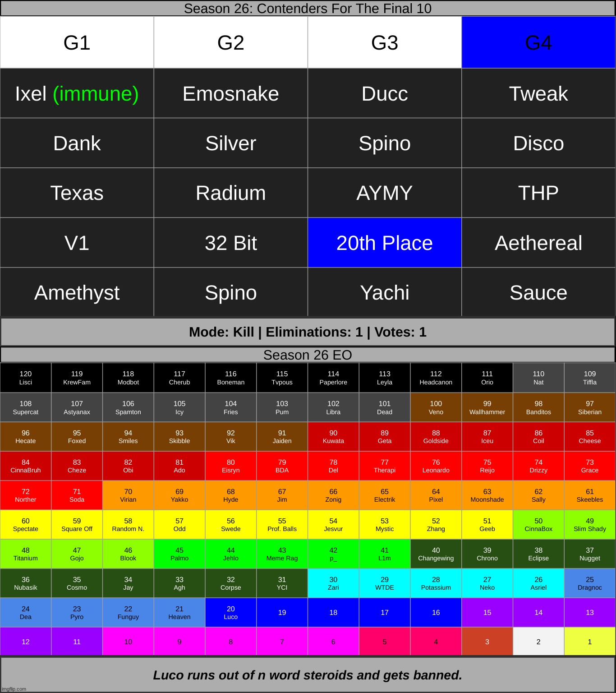Select the yellow cell numbered 1
The height and width of the screenshot is (693, 616).
click(x=589, y=642)
